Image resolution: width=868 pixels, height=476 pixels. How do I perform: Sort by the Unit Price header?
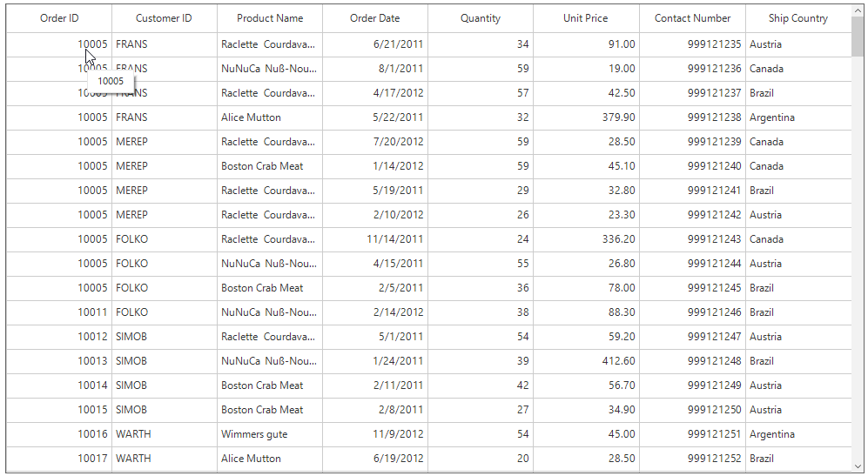(586, 18)
